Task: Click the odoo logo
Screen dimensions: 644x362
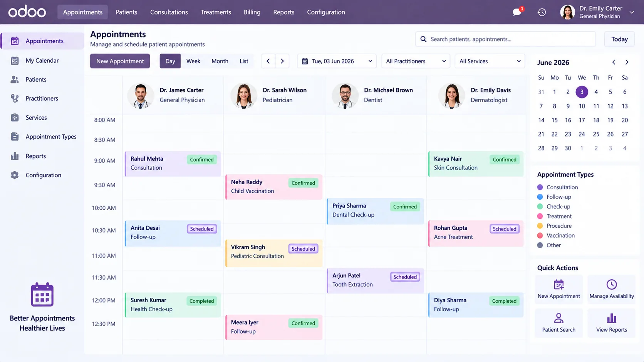Action: (27, 12)
